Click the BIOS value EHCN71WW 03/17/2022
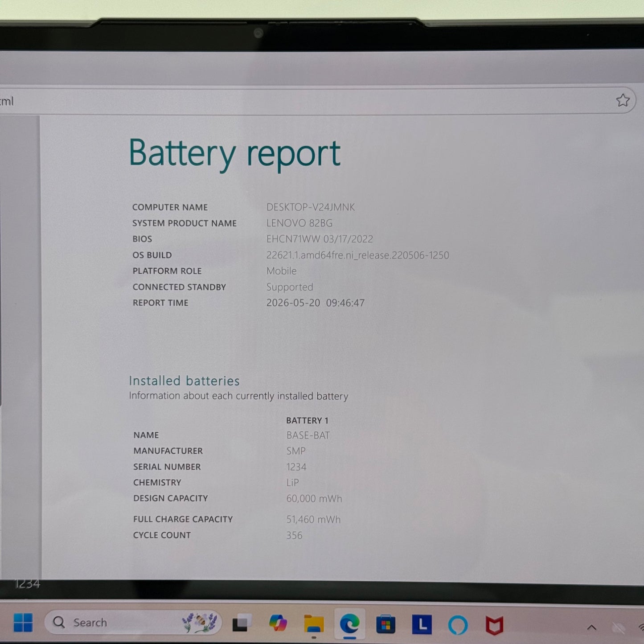The width and height of the screenshot is (644, 644). coord(320,239)
